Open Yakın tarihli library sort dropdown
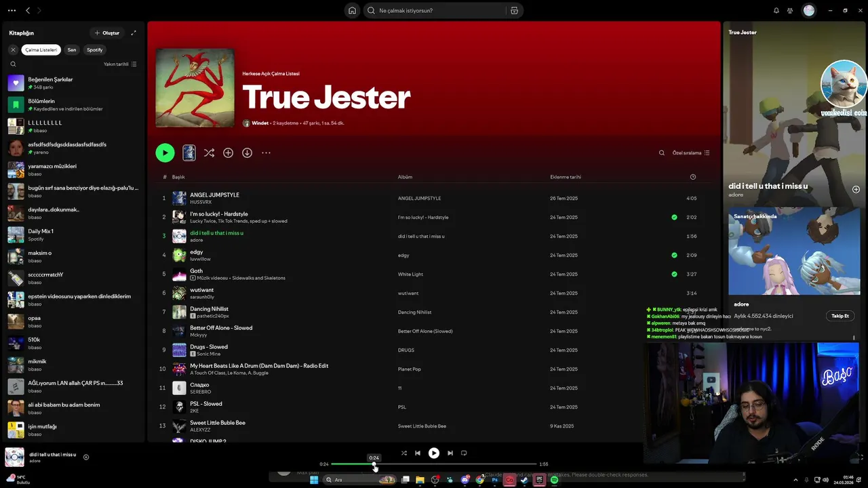This screenshot has width=868, height=488. tap(120, 64)
